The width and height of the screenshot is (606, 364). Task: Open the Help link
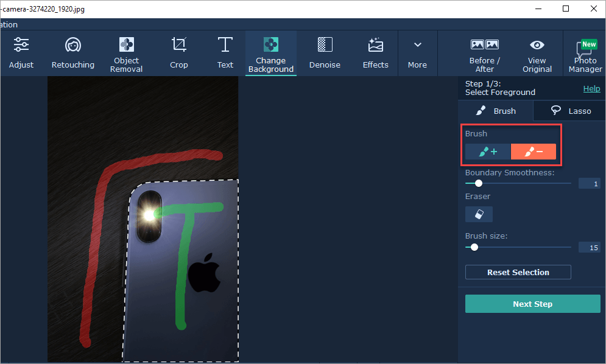tap(591, 88)
